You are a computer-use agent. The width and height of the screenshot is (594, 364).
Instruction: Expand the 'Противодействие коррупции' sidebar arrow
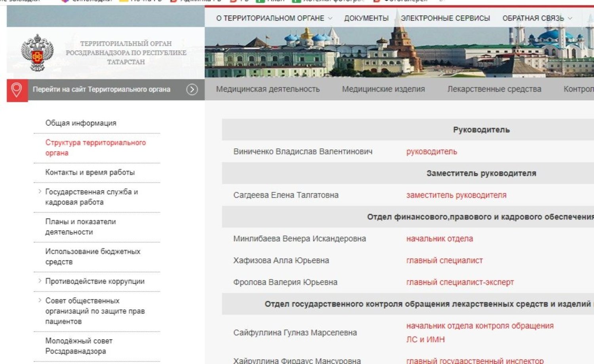[x=40, y=281]
